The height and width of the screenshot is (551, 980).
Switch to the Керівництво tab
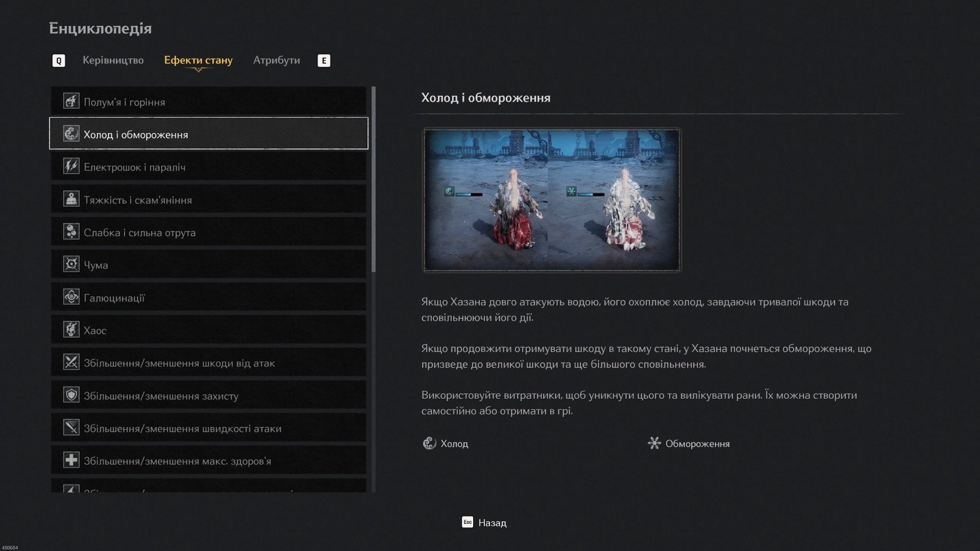point(113,60)
